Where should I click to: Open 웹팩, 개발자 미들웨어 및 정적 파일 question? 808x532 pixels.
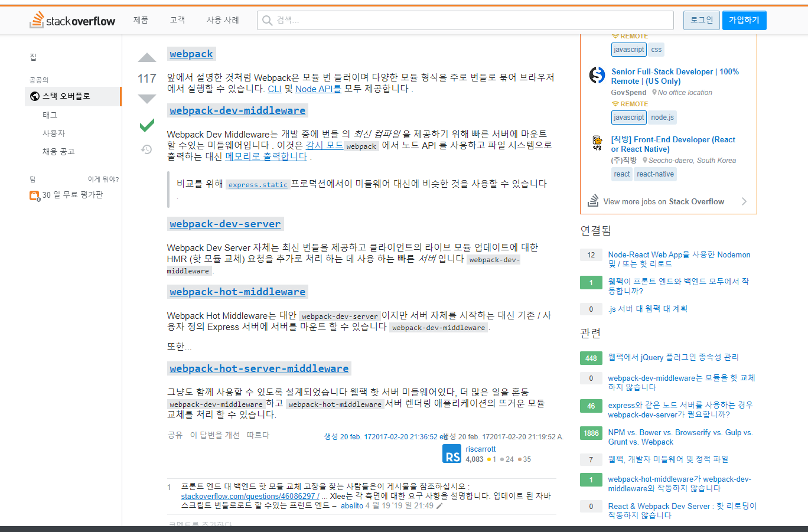point(668,459)
